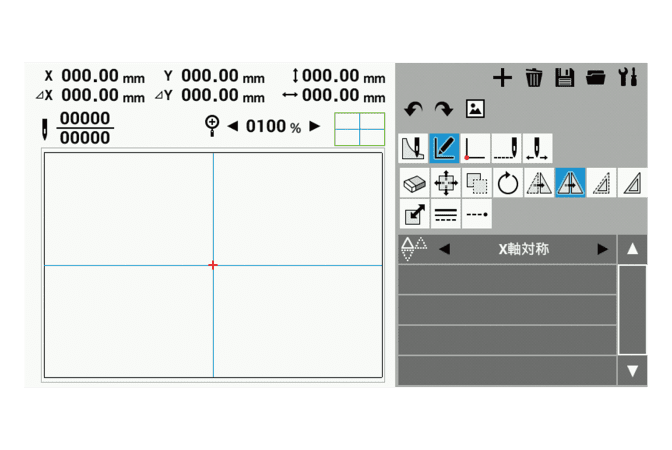Toggle the pencil edit mode button
Viewport: 672px width, 450px height.
click(444, 148)
